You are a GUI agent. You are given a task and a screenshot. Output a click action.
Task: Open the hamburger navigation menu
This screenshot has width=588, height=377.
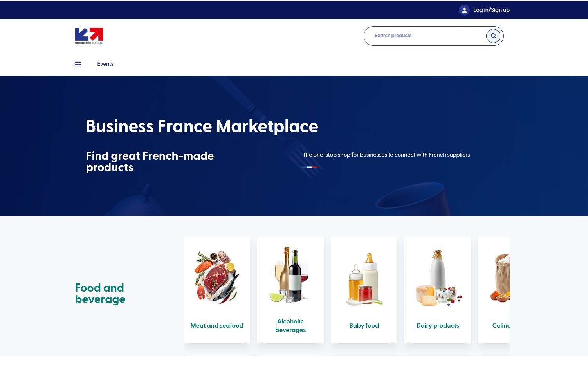tap(78, 64)
